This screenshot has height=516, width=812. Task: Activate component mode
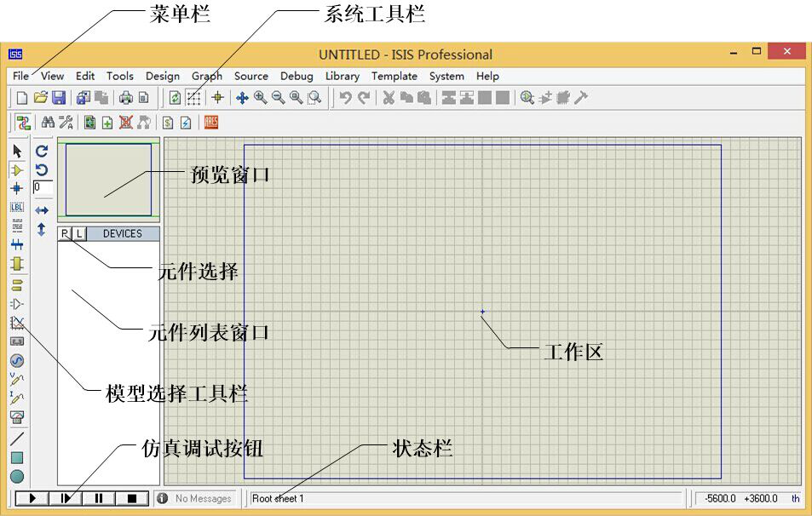(x=17, y=169)
